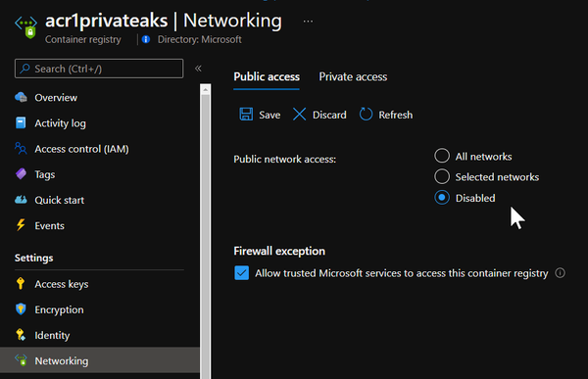Viewport: 588px width, 379px height.
Task: Open the ellipsis more options menu
Action: click(x=308, y=22)
